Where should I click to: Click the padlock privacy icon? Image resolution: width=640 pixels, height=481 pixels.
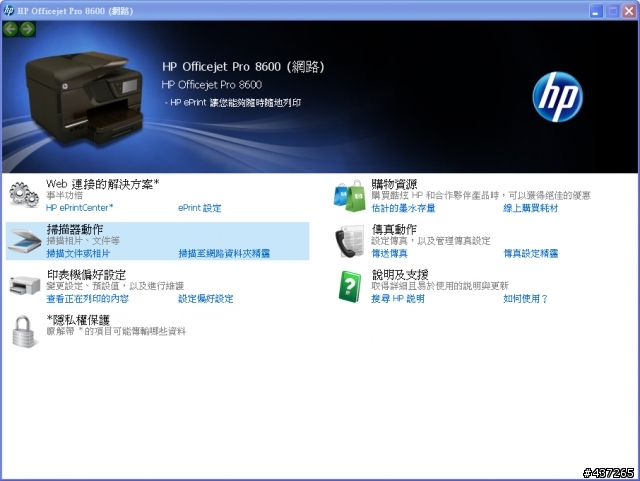pyautogui.click(x=24, y=332)
